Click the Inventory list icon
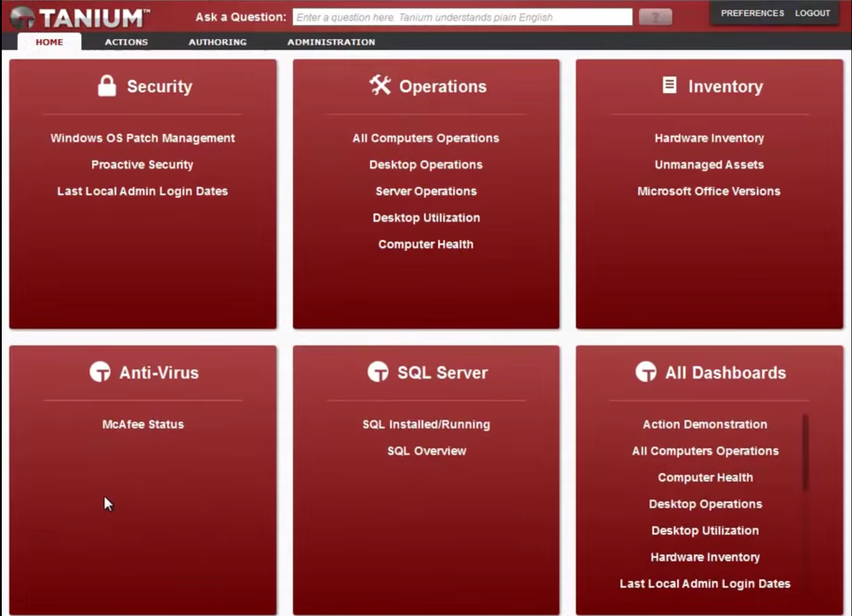The width and height of the screenshot is (852, 616). coord(669,86)
